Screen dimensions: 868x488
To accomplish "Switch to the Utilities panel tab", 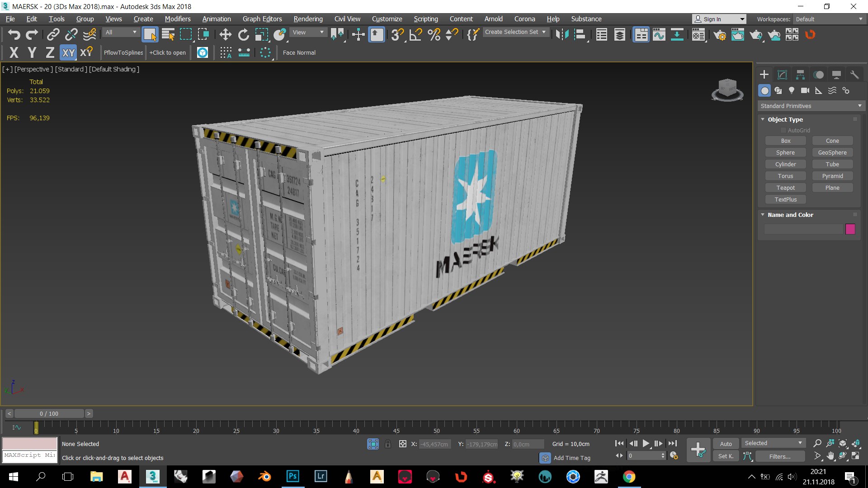I will tap(854, 75).
